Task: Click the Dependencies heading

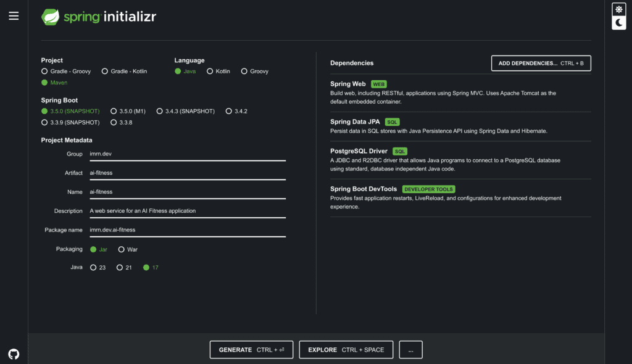Action: click(351, 63)
